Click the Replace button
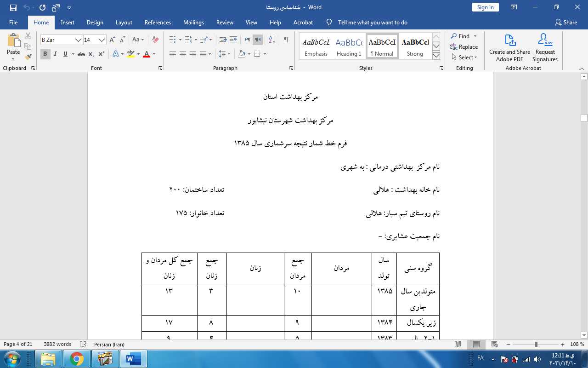This screenshot has height=368, width=588. pos(464,47)
